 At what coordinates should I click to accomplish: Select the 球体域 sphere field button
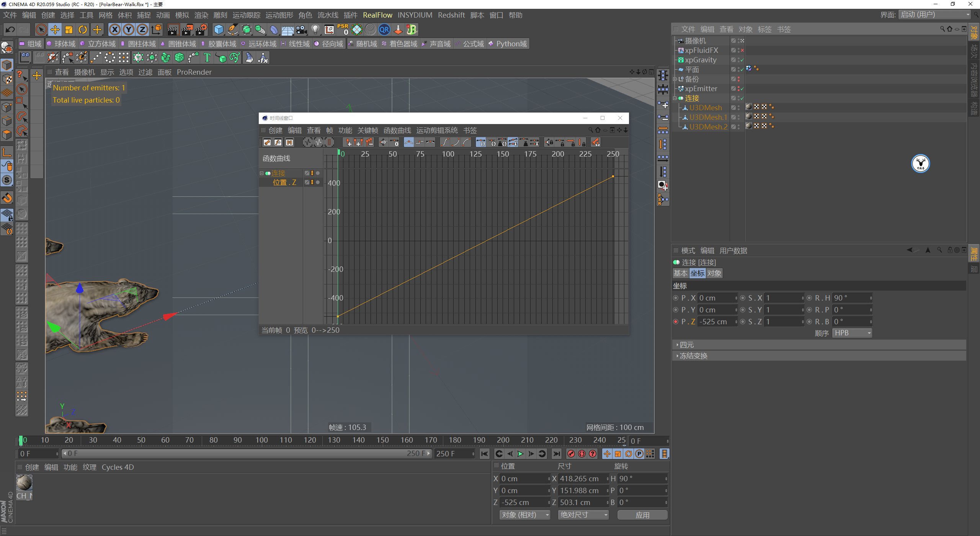tap(61, 44)
